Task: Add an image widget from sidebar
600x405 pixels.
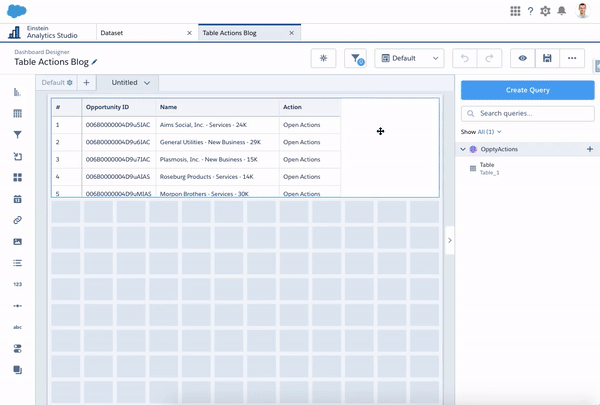Action: 17,242
